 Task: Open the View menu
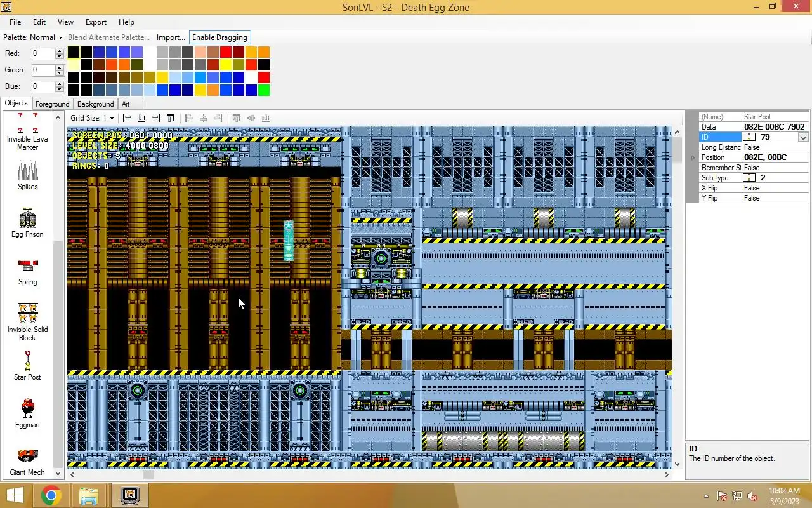point(65,22)
